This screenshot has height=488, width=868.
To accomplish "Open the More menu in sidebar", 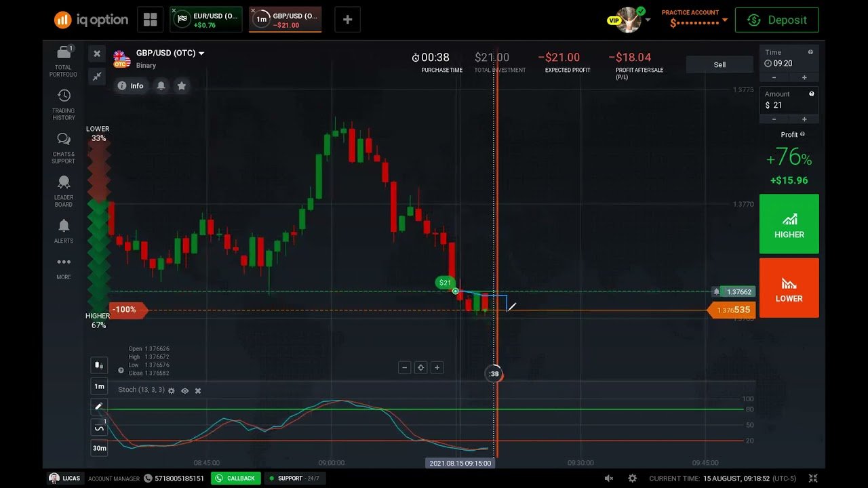I will 64,267.
